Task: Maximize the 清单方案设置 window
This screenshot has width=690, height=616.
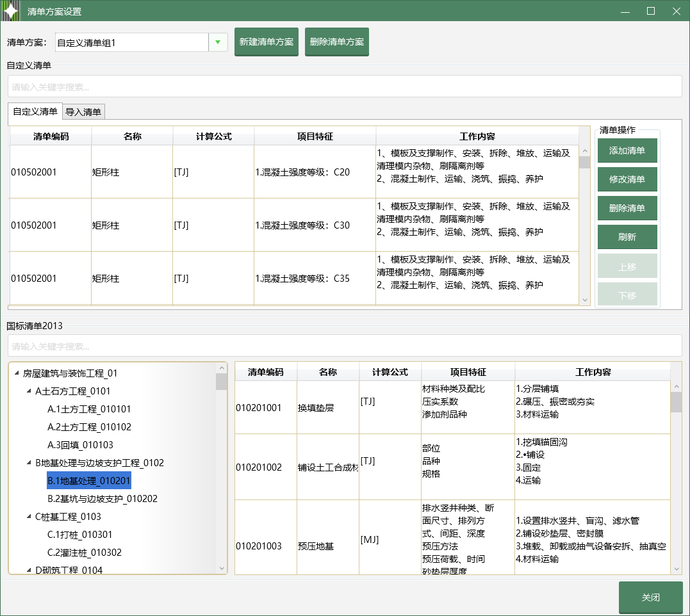Action: [651, 12]
